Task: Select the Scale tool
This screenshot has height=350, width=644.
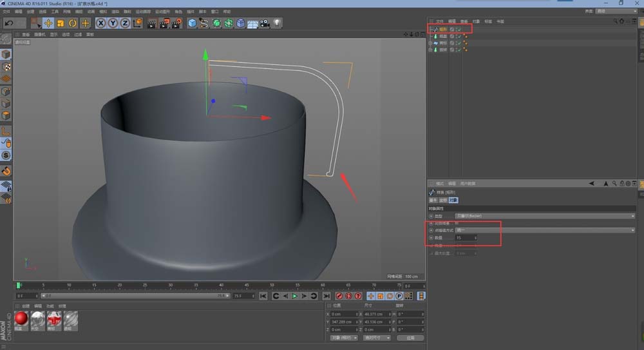Action: pyautogui.click(x=61, y=23)
